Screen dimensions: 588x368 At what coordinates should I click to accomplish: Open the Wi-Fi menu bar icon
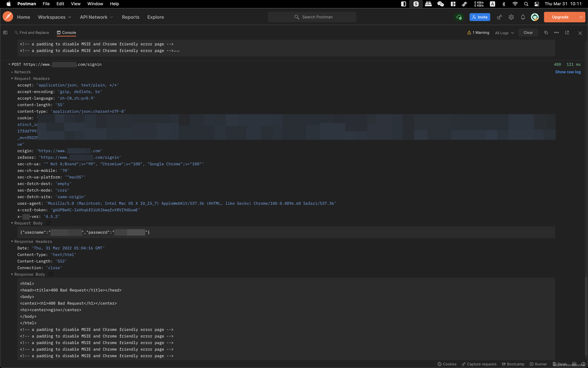515,4
